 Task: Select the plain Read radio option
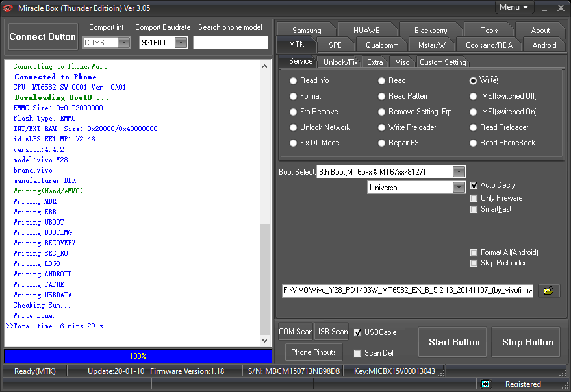381,80
